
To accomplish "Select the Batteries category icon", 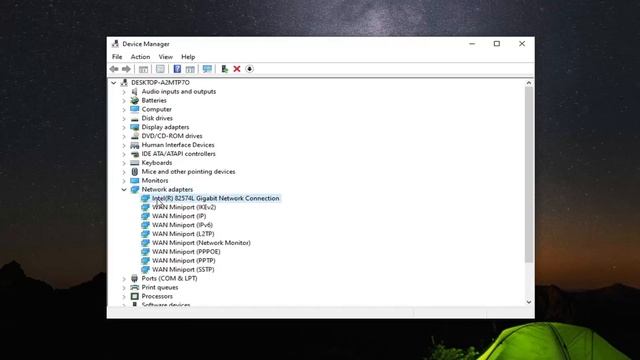I will tap(135, 100).
